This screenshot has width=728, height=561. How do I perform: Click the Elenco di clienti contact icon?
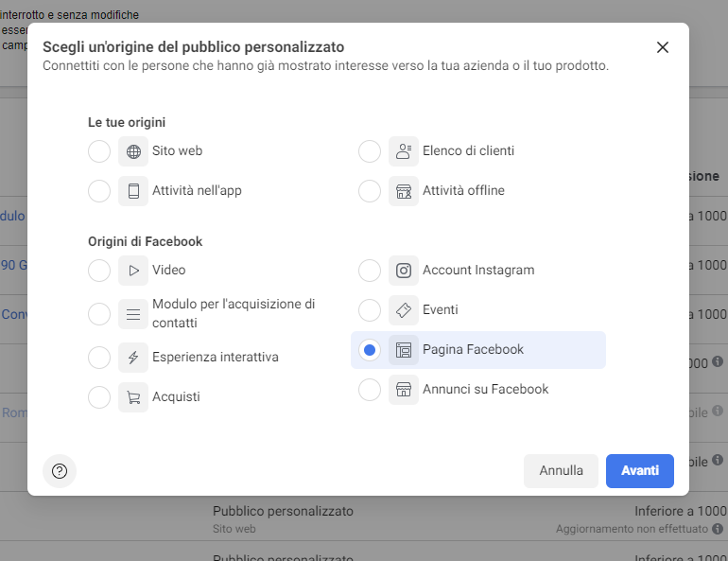tap(404, 151)
